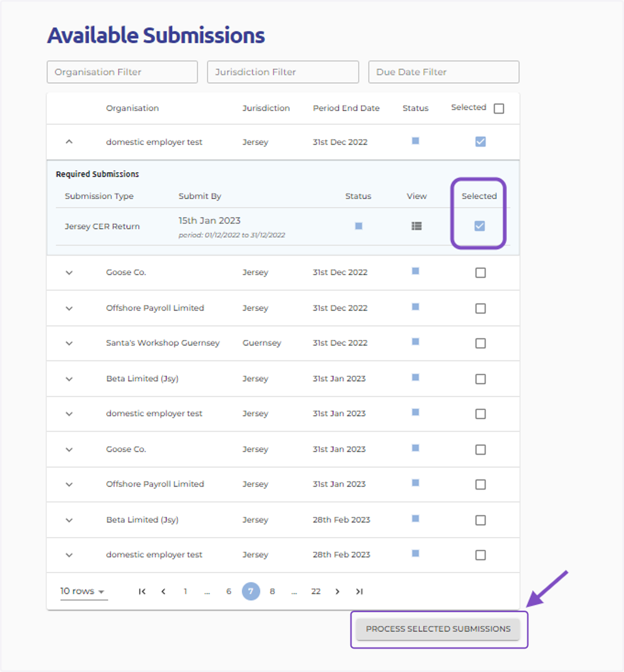Select Goose Co. 31st Jan 2023 checkbox
This screenshot has width=624, height=672.
pos(480,449)
